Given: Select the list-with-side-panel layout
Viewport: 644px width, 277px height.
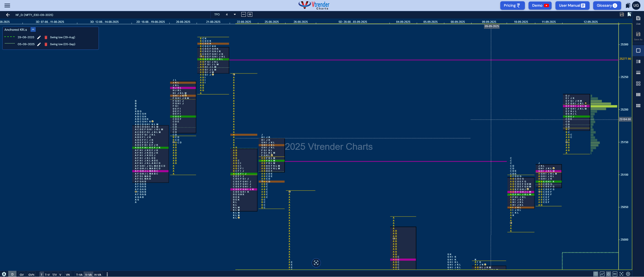Looking at the screenshot, I should click(638, 62).
